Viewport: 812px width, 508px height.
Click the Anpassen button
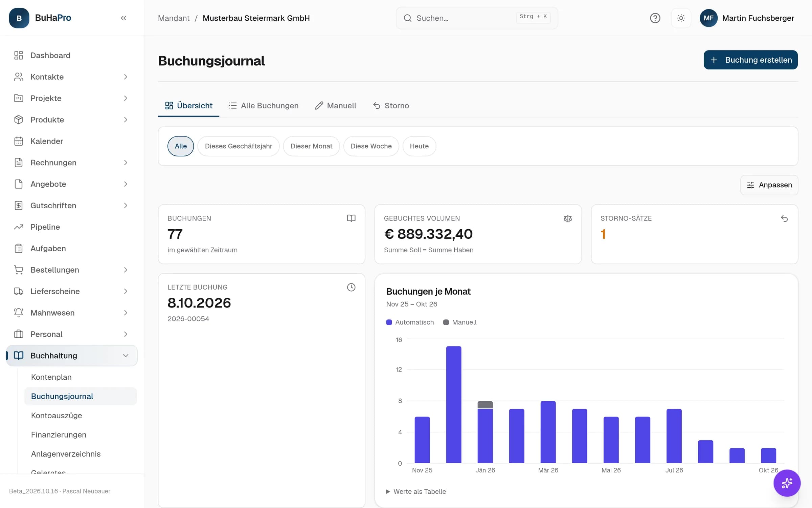coord(769,185)
